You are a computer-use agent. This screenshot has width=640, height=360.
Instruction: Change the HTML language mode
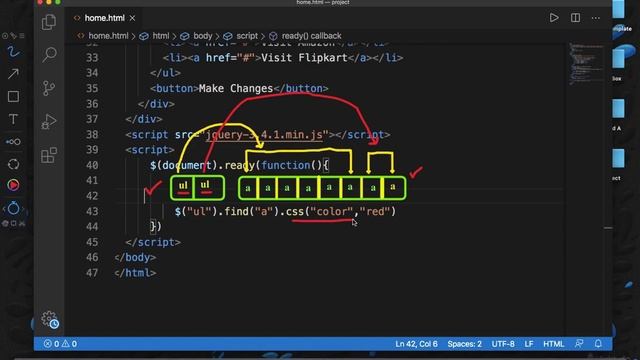pyautogui.click(x=553, y=344)
